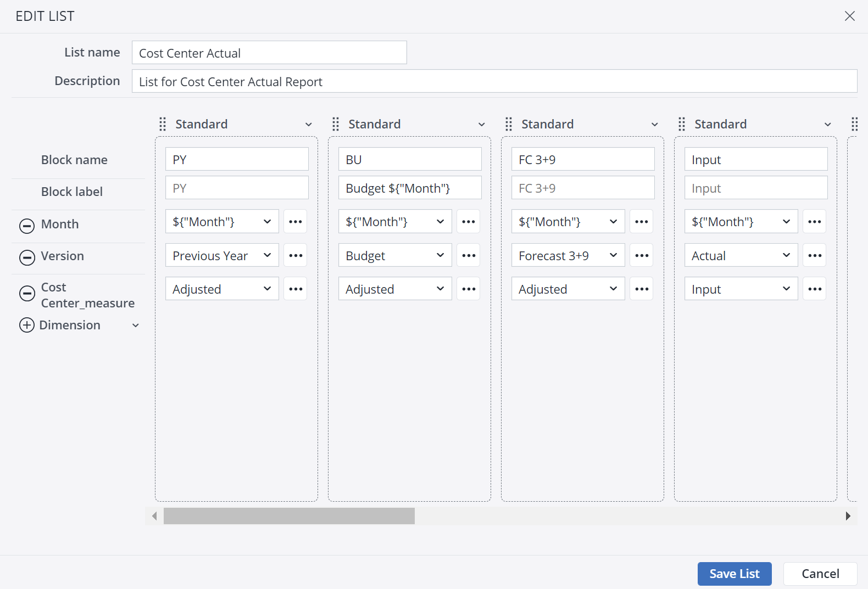
Task: Edit the PY block label placeholder field
Action: click(237, 188)
